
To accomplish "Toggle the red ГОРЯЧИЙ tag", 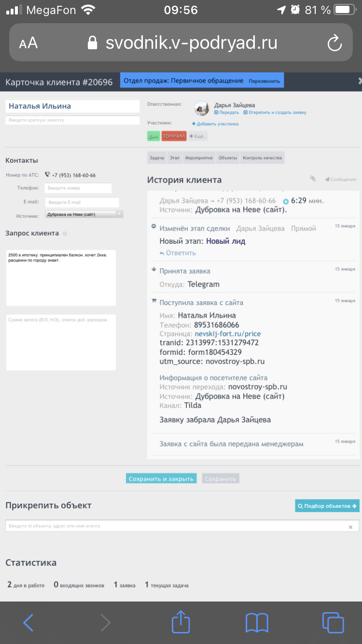I will (174, 137).
